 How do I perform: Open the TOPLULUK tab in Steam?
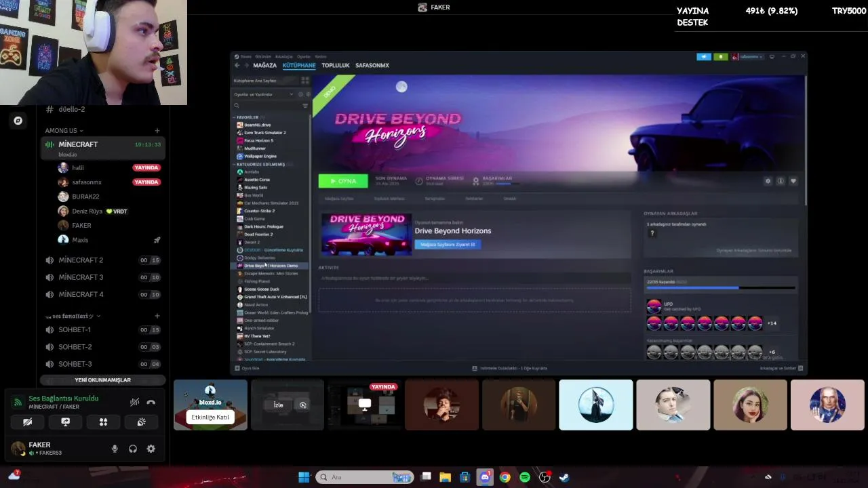pos(336,66)
